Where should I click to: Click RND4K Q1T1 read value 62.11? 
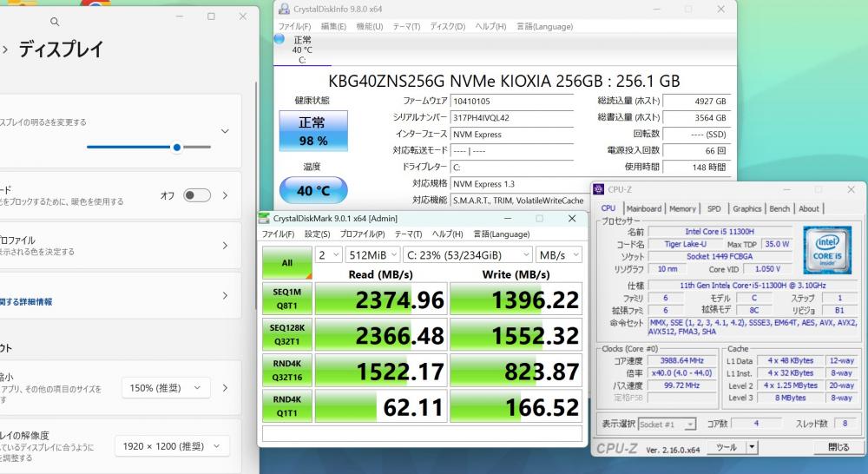point(381,406)
